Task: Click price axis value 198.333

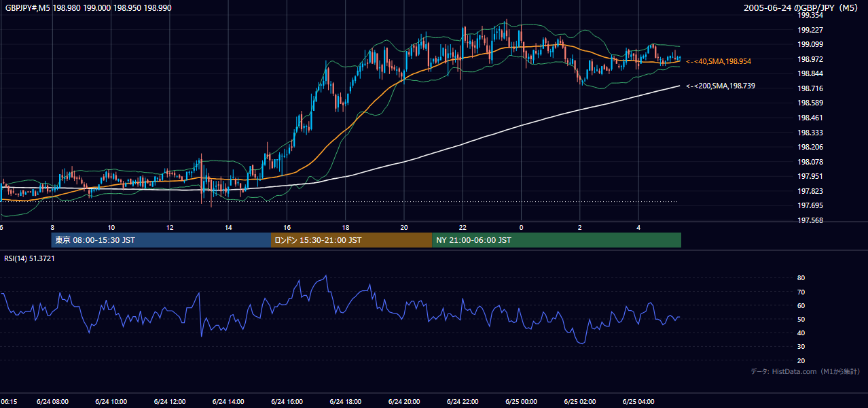Action: [x=810, y=133]
